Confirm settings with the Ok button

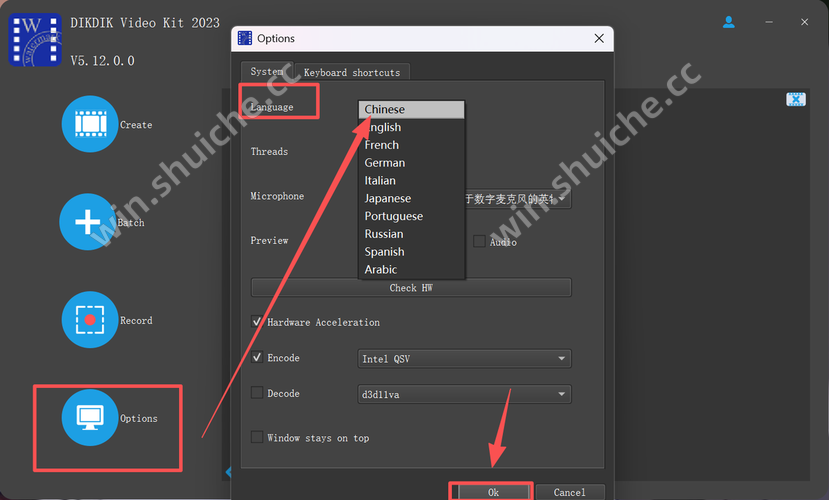coord(493,492)
